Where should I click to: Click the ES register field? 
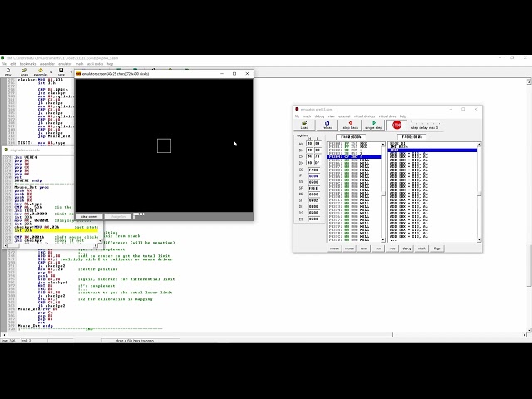click(313, 219)
